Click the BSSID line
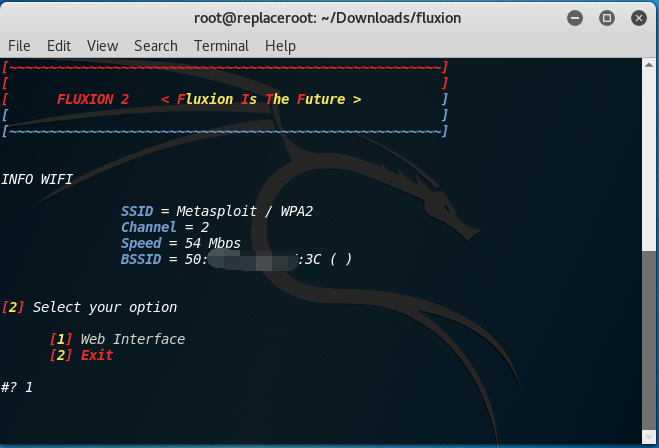 pos(236,259)
